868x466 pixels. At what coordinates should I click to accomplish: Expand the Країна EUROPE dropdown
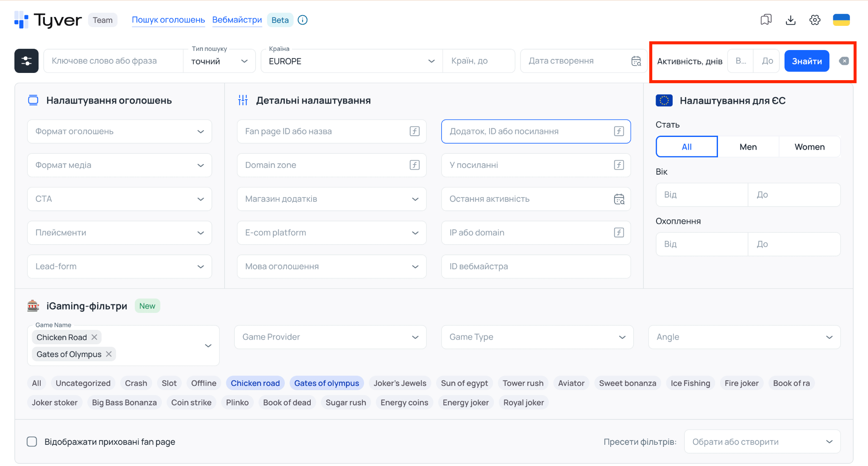[352, 61]
